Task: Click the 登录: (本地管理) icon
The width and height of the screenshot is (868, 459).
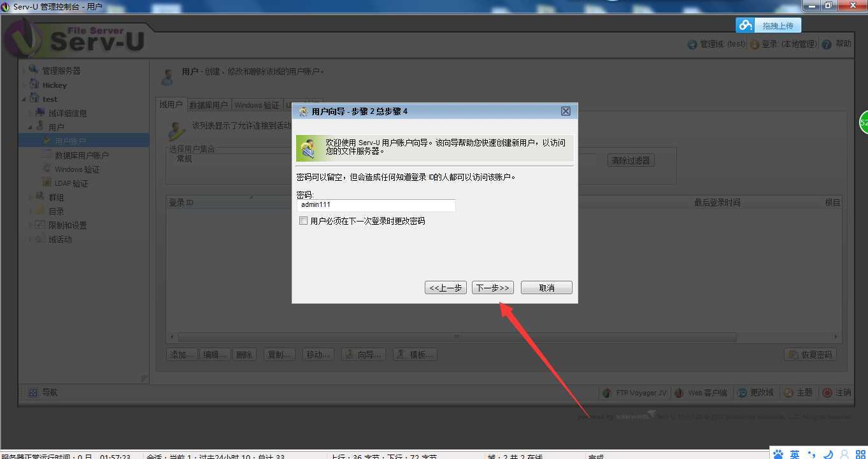Action: coord(755,45)
